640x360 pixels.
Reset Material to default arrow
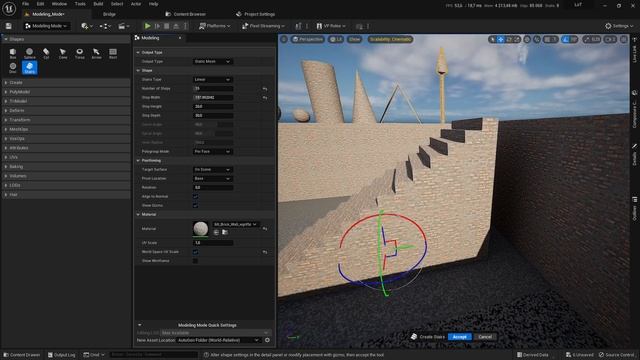(x=265, y=229)
